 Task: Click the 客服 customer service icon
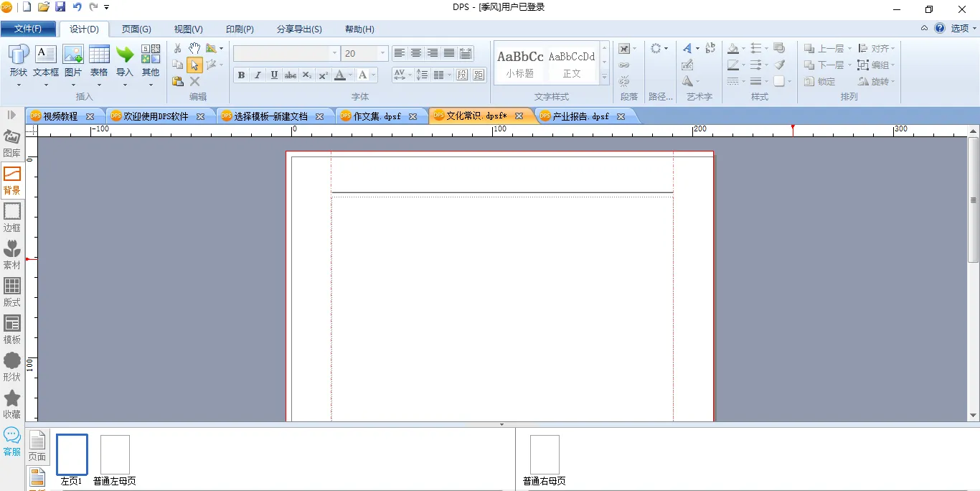(11, 441)
